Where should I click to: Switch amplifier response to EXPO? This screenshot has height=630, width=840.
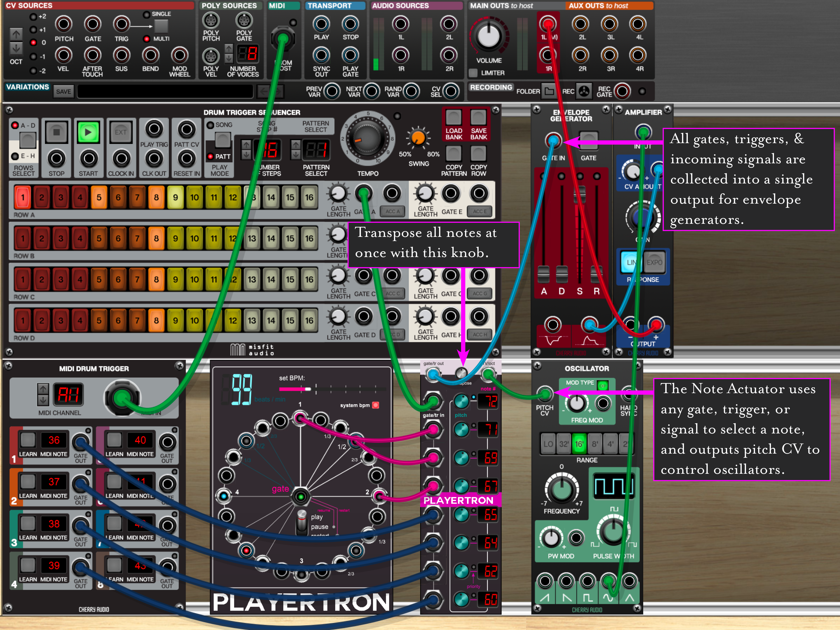tap(654, 262)
